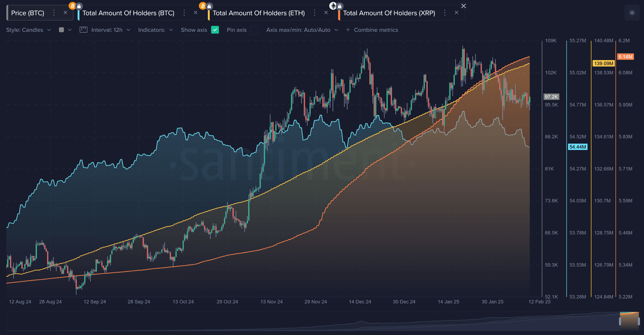Select the Total Amount Of Holders (ETH) tab
This screenshot has width=644, height=335.
click(258, 13)
